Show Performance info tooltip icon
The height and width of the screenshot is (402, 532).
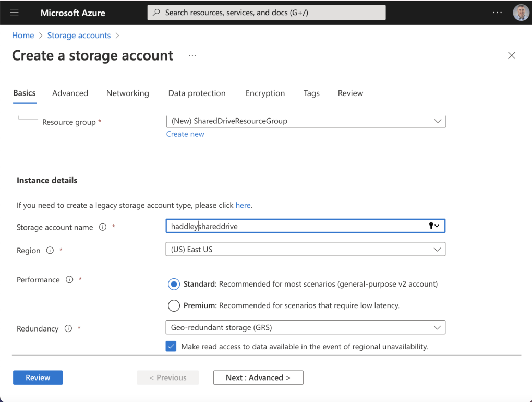pyautogui.click(x=69, y=280)
